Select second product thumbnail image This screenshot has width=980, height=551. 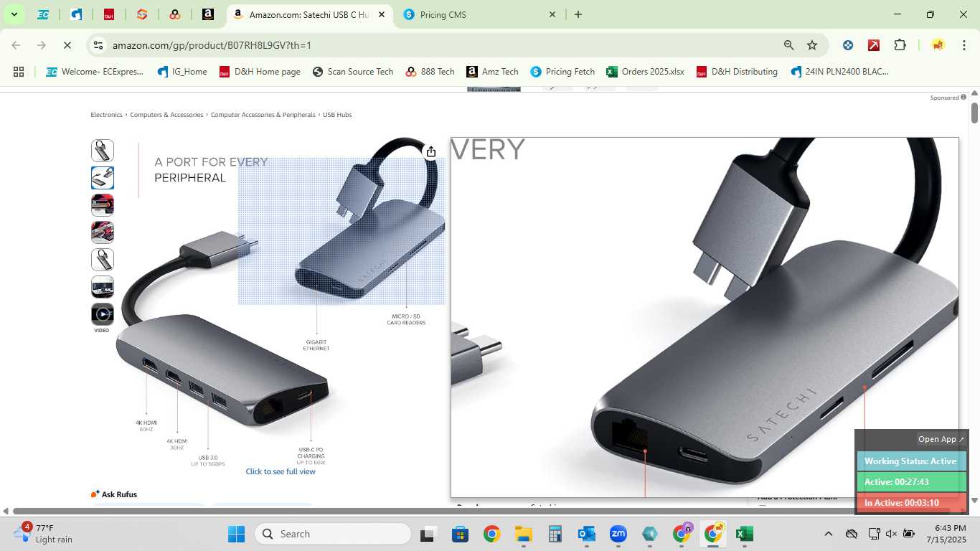pos(103,178)
